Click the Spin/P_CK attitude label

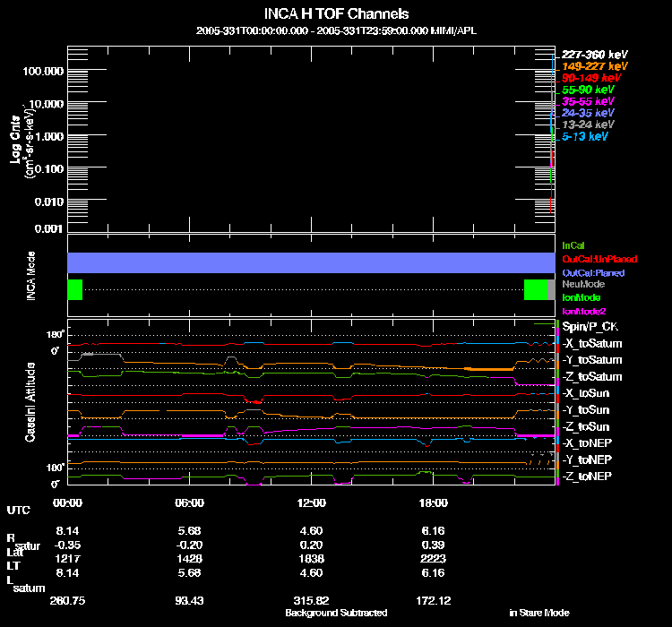tap(590, 326)
